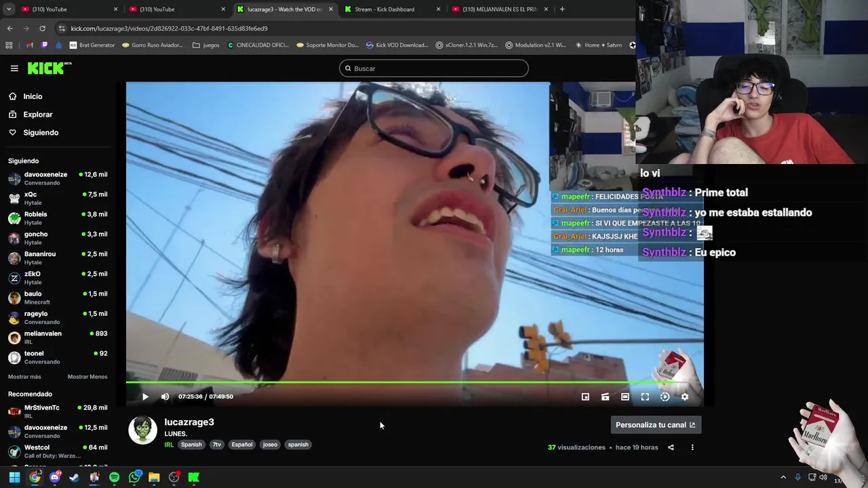Select the Español tag
The width and height of the screenshot is (868, 488).
(242, 445)
